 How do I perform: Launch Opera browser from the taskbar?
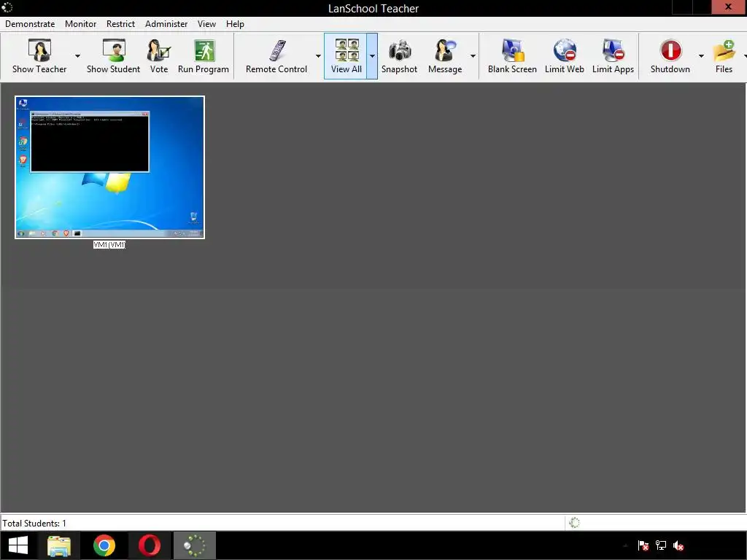pyautogui.click(x=150, y=545)
